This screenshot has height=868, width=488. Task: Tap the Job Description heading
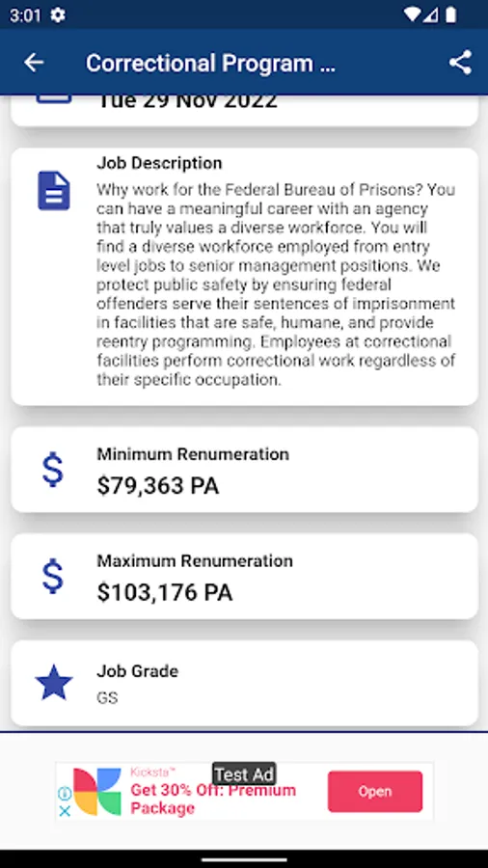tap(159, 163)
